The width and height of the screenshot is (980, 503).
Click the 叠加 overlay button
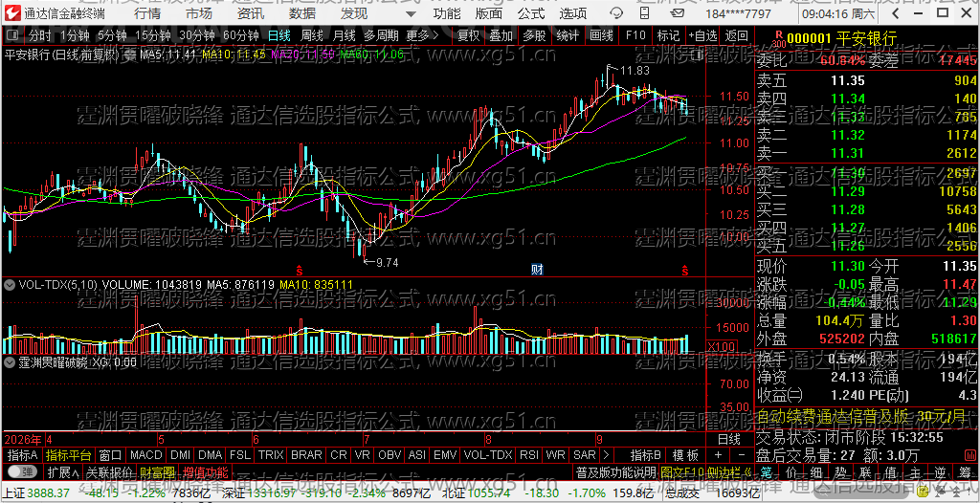coord(501,35)
